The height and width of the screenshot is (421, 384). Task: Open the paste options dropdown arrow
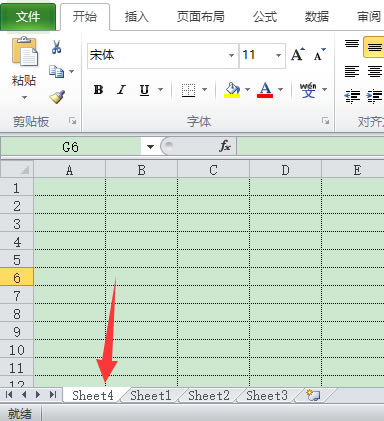[24, 97]
